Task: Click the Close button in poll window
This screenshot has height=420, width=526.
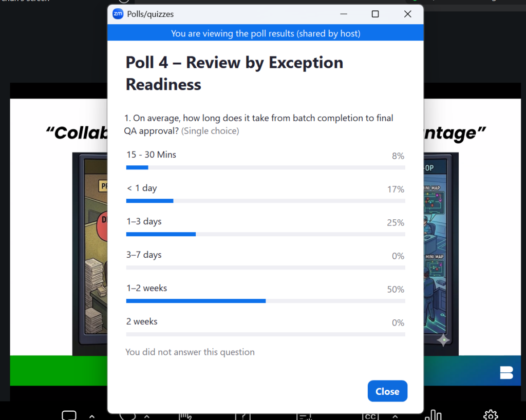Action: [x=387, y=391]
